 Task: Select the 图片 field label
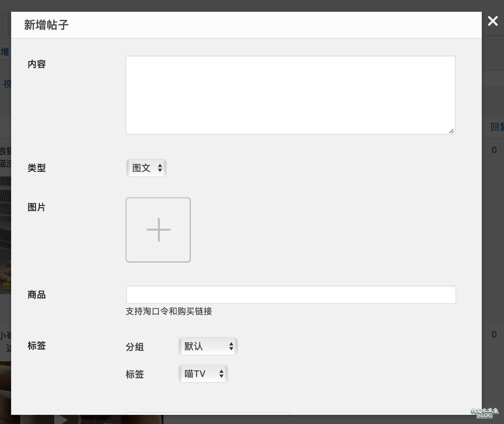click(x=37, y=207)
